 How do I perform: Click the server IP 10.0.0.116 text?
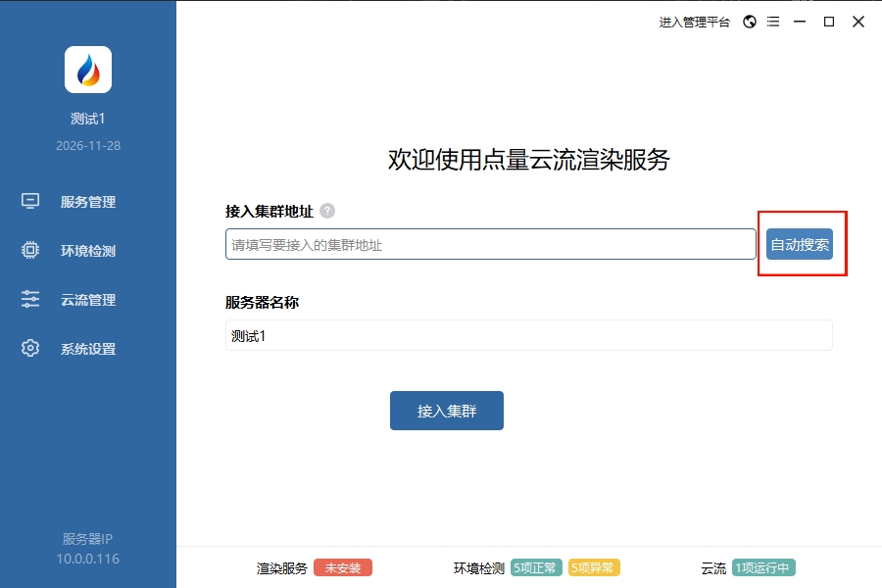tap(88, 559)
